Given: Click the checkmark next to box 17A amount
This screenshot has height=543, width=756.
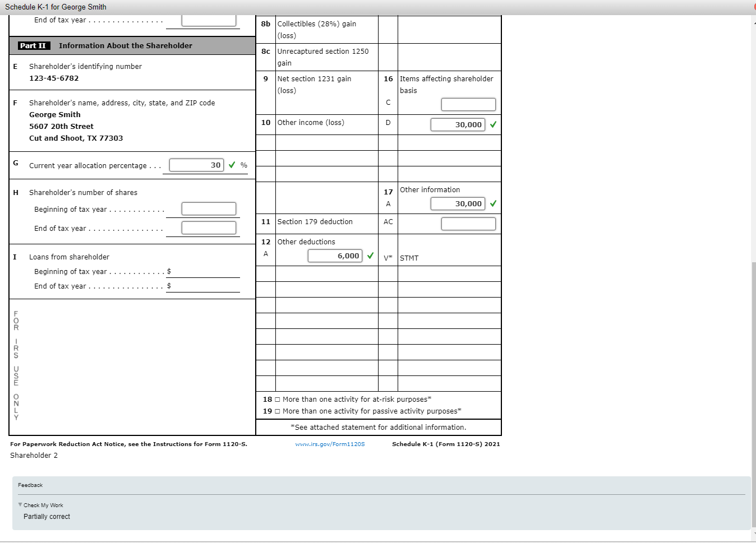Looking at the screenshot, I should [493, 203].
